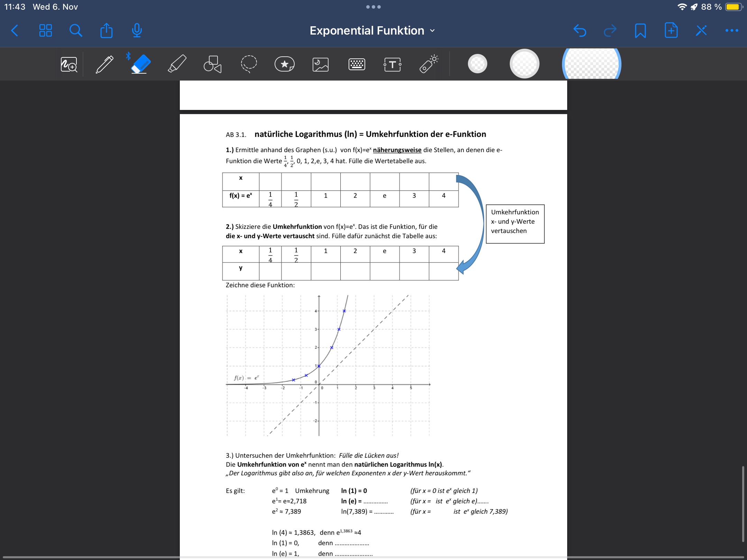Open the thumbnail grid view

click(x=45, y=30)
